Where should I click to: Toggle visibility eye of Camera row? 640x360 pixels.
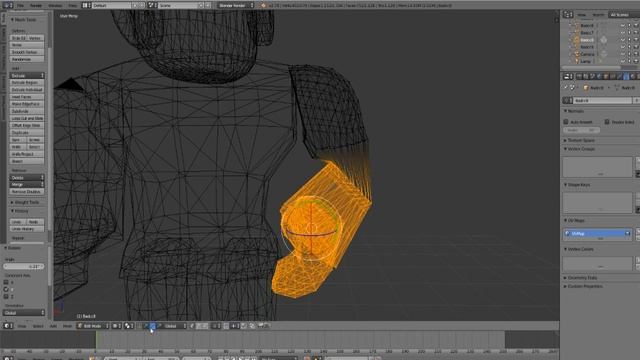point(622,54)
